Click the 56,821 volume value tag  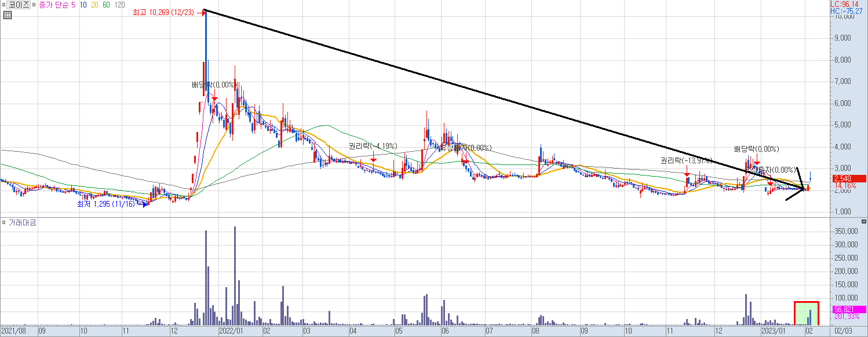pyautogui.click(x=848, y=309)
